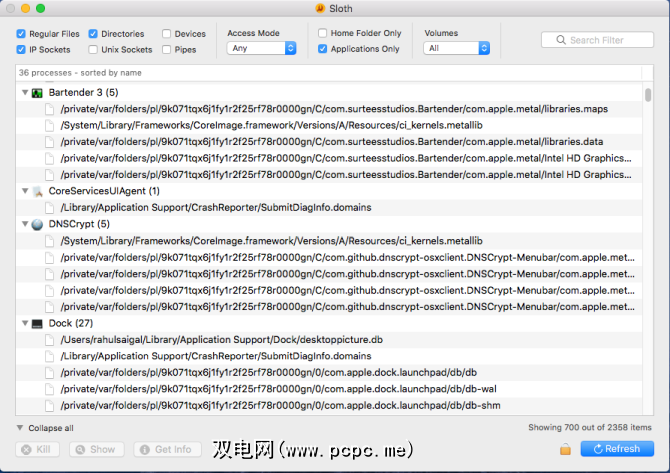Select DNSCrypt ci_kernels.metallib path

271,241
